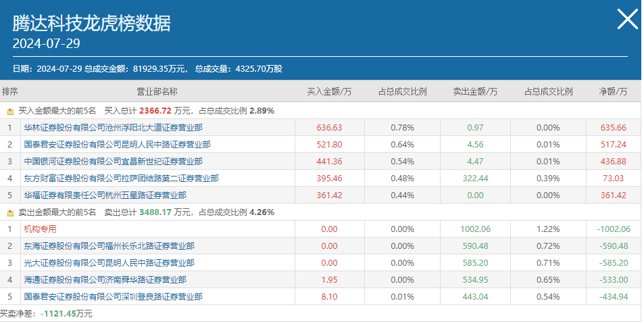
Task: Click the icon beside 卖出金额最大的前5名
Action: tap(11, 213)
